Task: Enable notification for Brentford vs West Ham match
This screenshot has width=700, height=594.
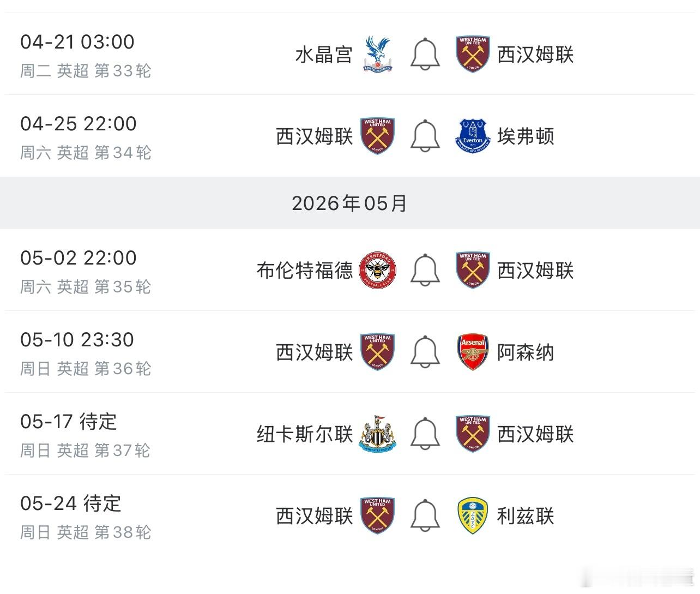Action: click(425, 271)
